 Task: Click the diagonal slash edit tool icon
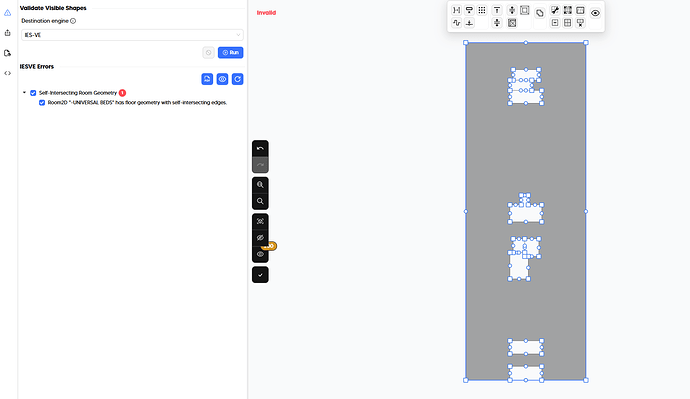click(555, 10)
